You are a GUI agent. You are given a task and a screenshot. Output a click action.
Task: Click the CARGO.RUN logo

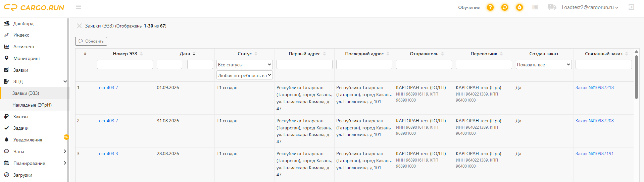[x=34, y=7]
